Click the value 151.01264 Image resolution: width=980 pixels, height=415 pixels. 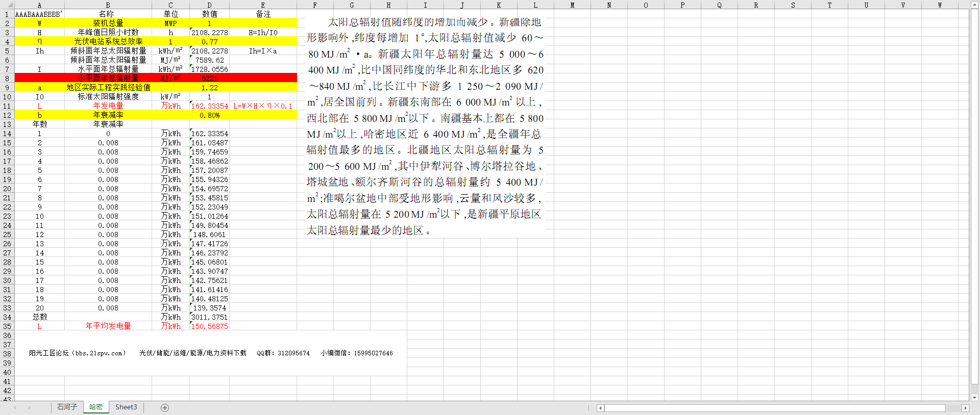(x=209, y=216)
